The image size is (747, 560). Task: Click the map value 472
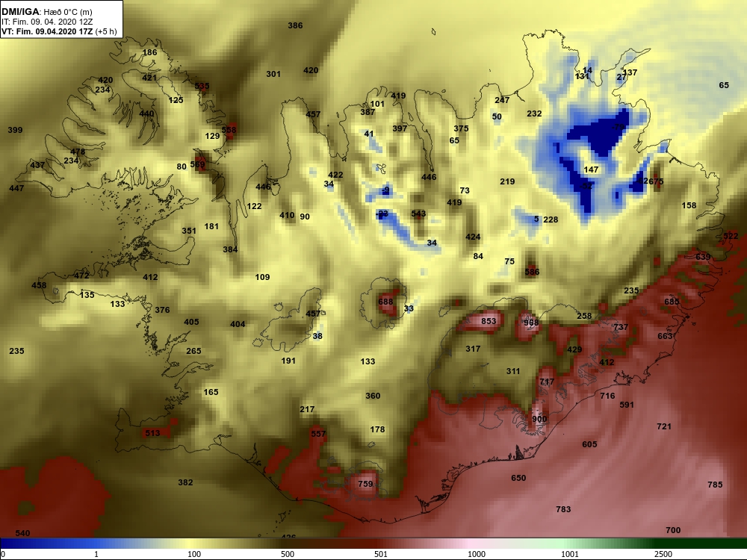tap(82, 276)
